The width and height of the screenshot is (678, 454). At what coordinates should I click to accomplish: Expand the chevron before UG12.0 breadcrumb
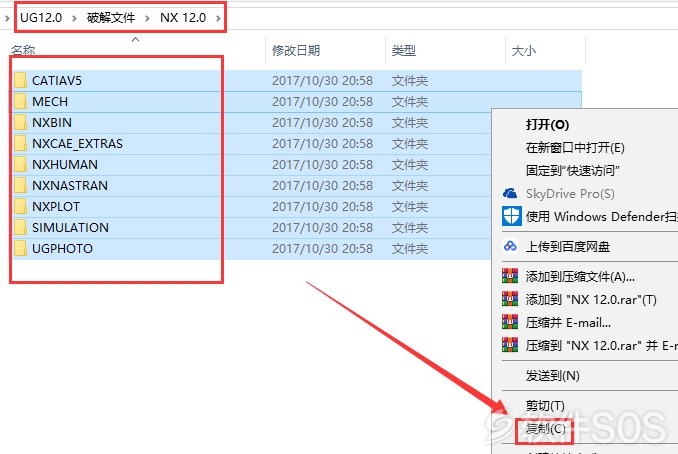click(7, 18)
